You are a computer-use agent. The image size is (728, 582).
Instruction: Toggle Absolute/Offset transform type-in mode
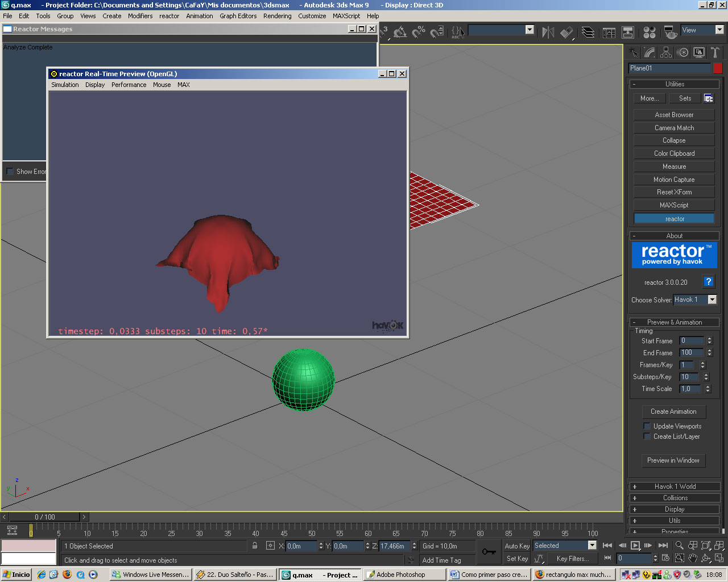pos(270,546)
